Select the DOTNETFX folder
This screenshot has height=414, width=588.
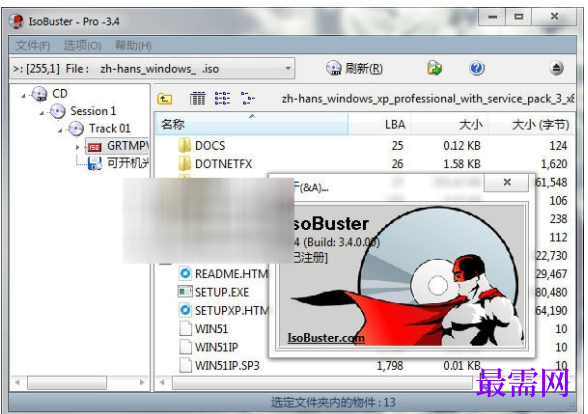223,164
